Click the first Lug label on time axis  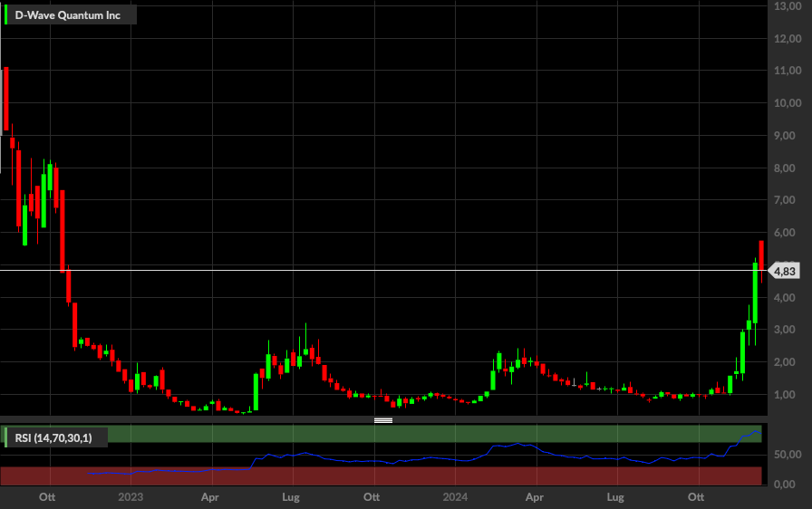(291, 497)
